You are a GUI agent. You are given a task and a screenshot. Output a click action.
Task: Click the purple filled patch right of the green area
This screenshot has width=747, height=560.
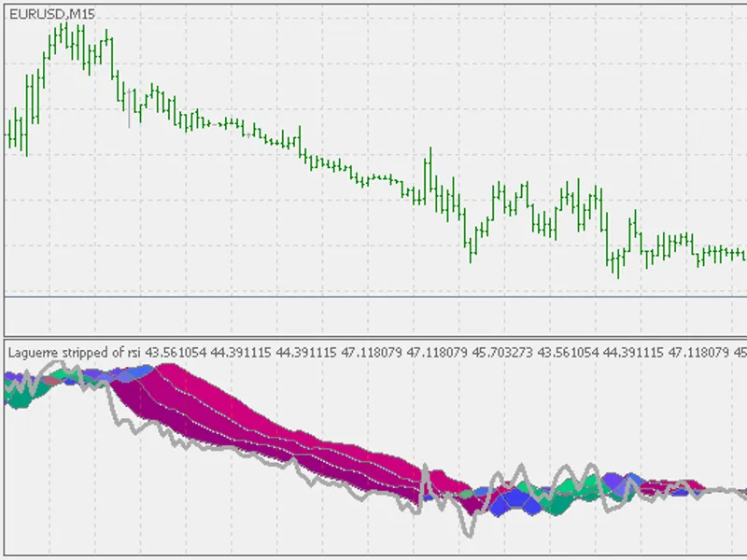[619, 483]
